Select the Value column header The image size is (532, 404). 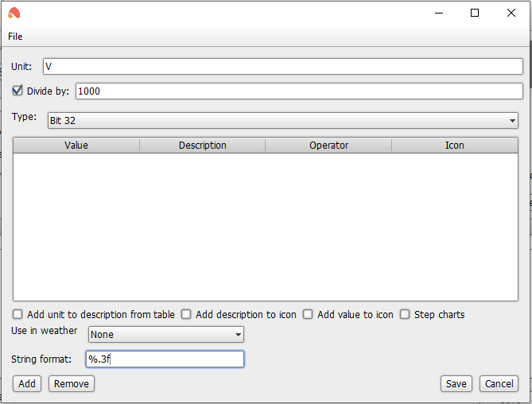coord(76,146)
